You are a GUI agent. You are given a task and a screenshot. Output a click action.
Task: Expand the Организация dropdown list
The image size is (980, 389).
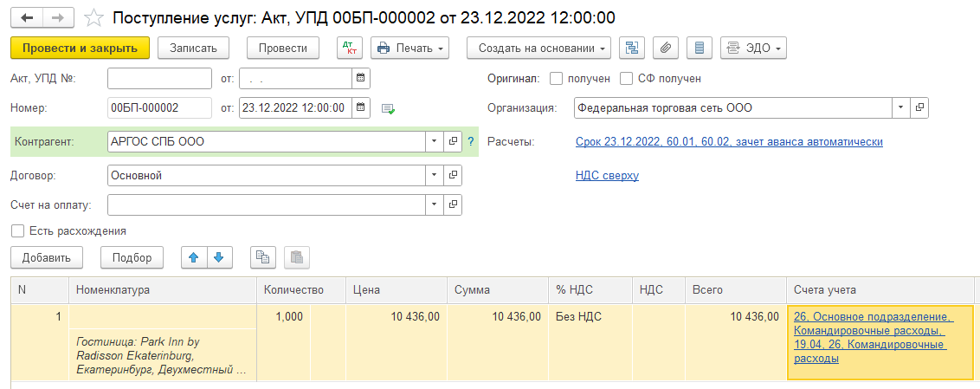click(900, 107)
